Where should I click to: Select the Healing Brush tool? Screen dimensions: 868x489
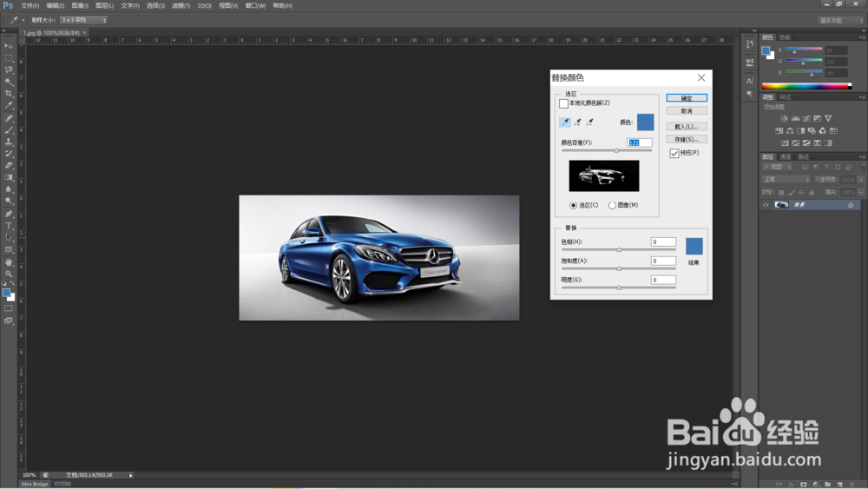coord(9,118)
